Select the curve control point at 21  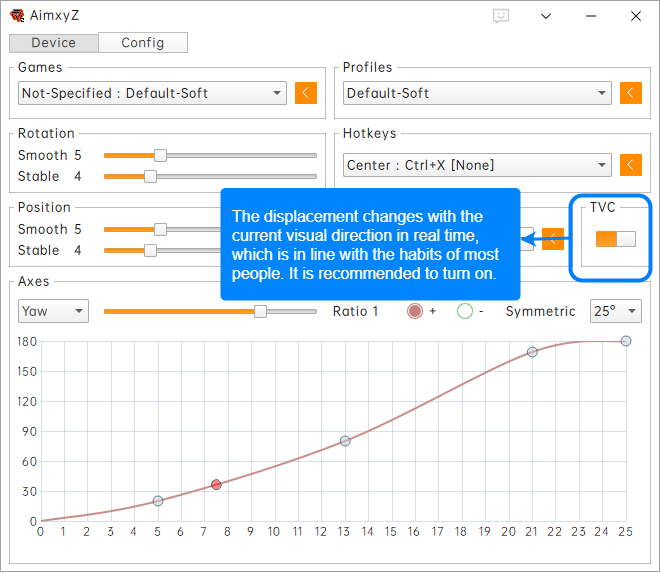coord(532,352)
